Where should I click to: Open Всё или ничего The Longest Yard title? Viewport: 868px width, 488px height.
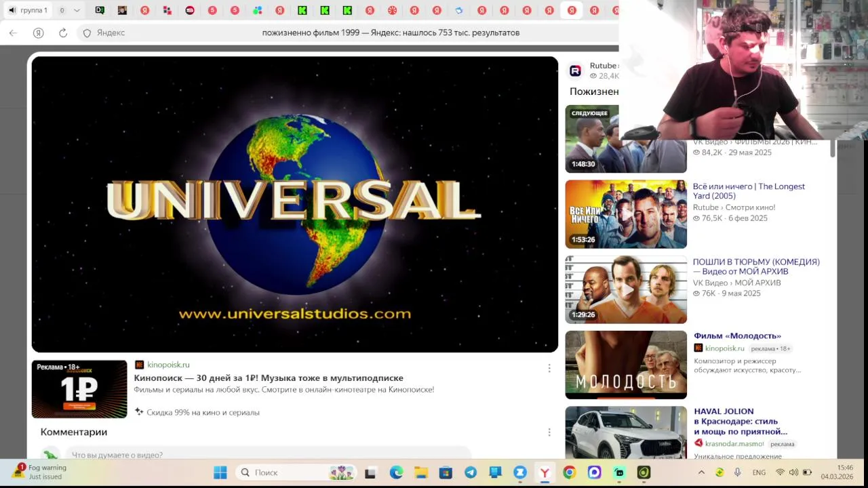749,191
